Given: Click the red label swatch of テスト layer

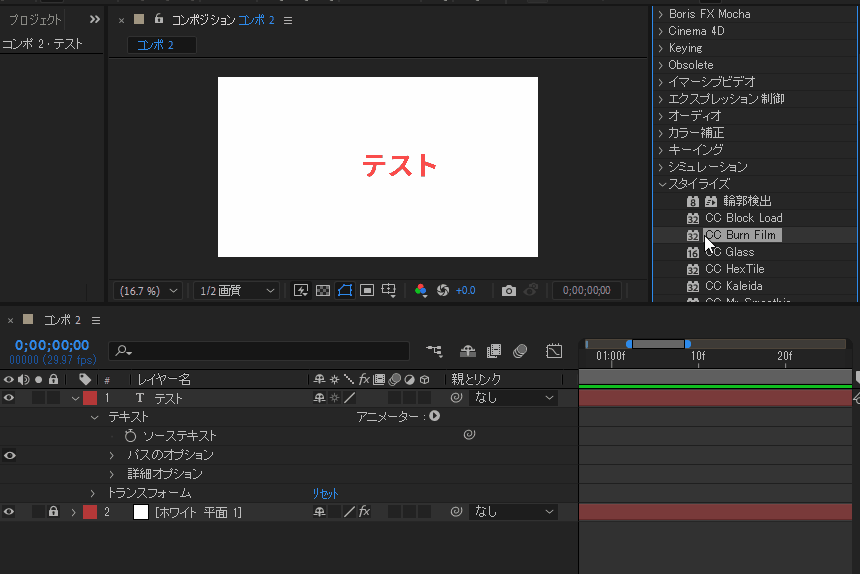Looking at the screenshot, I should [x=90, y=399].
